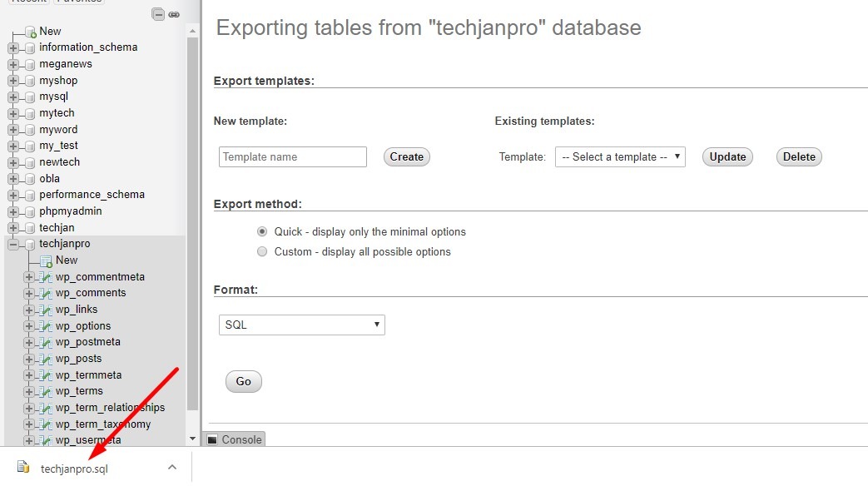
Task: Click the wp_posts table icon
Action: 46,359
